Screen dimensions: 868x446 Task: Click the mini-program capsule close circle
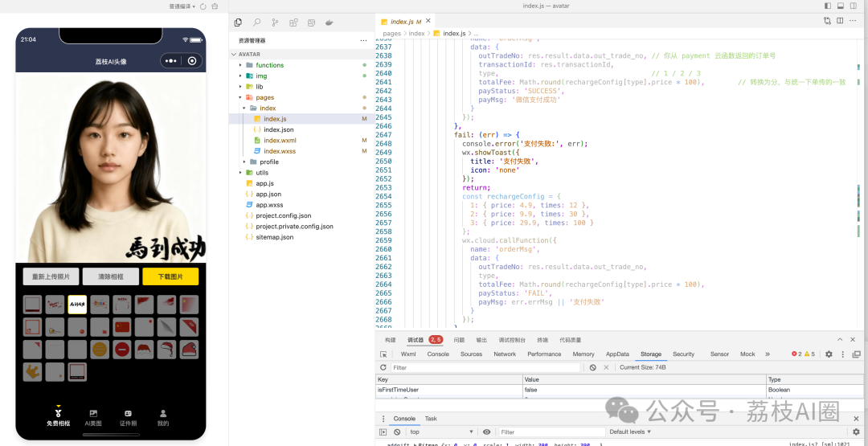[x=192, y=61]
